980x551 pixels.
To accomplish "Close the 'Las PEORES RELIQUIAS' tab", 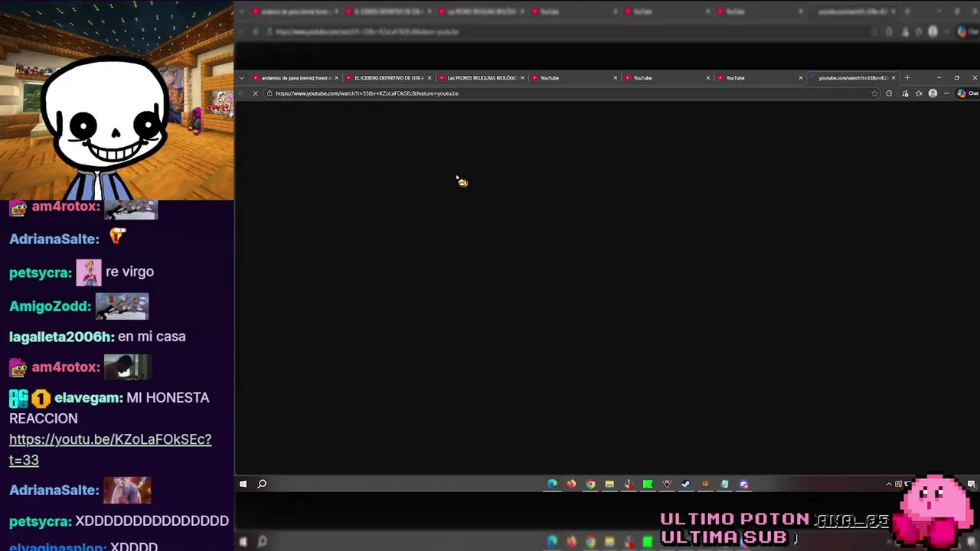I will (522, 77).
